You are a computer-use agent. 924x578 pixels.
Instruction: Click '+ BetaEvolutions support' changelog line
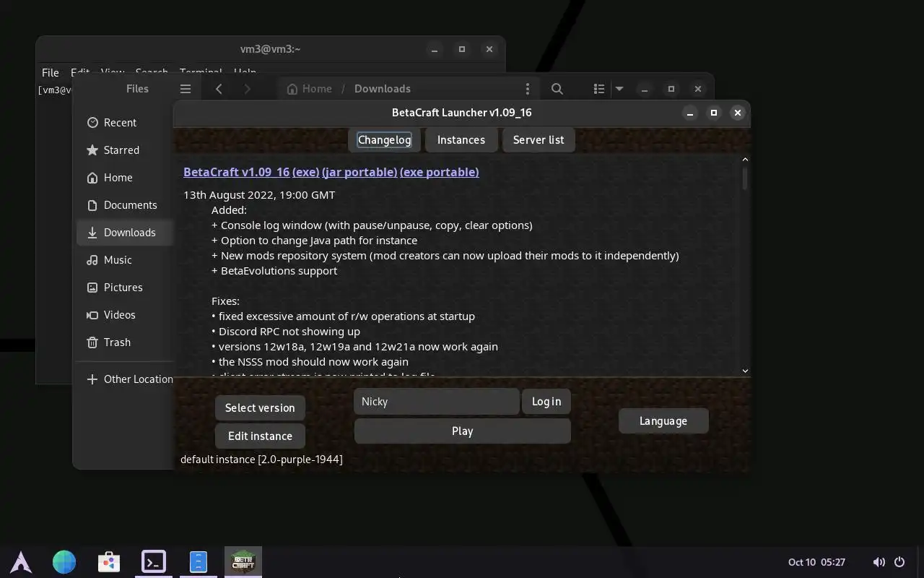pos(274,271)
